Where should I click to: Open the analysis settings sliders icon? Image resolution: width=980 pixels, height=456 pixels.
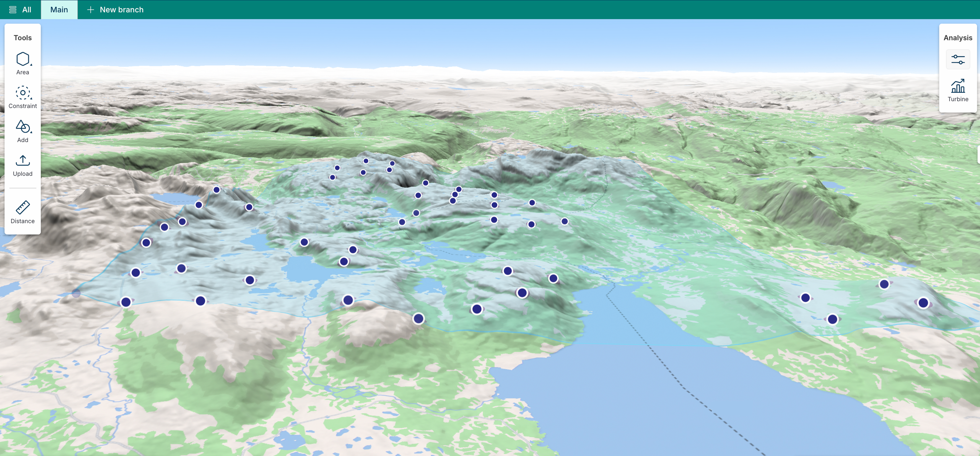pos(958,59)
